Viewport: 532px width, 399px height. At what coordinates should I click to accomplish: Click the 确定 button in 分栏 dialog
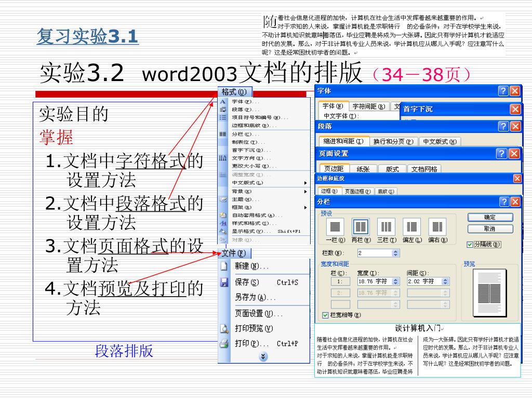pyautogui.click(x=490, y=218)
